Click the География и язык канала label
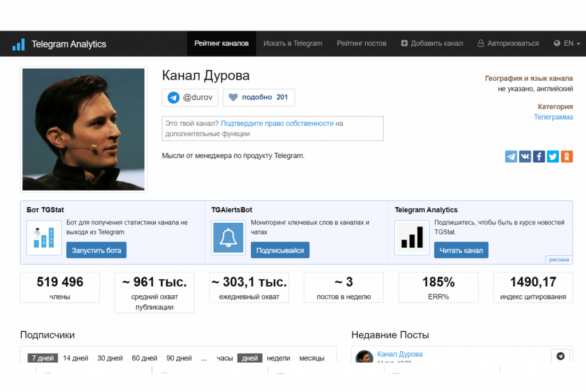 point(529,78)
